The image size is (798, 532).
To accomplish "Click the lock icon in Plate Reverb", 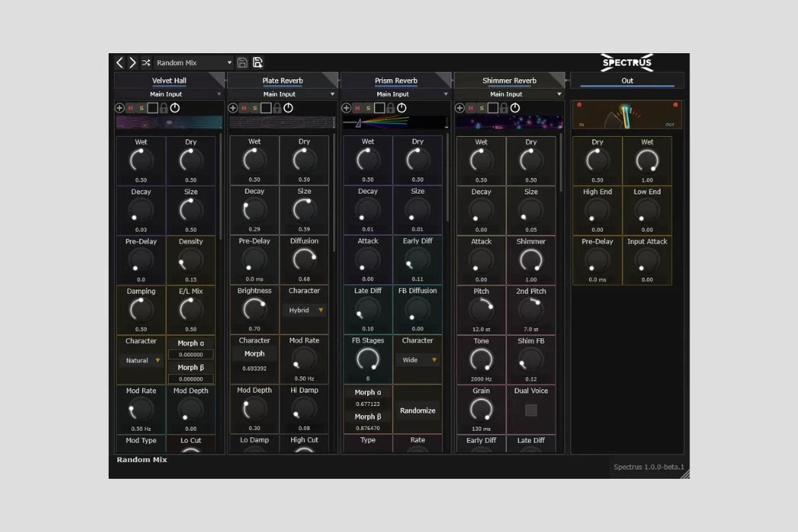I will pos(277,108).
